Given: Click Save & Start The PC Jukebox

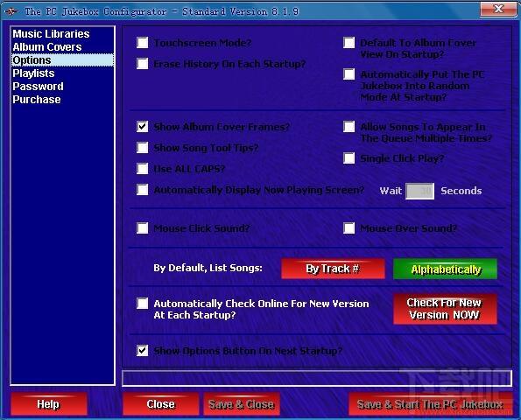Looking at the screenshot, I should (430, 404).
